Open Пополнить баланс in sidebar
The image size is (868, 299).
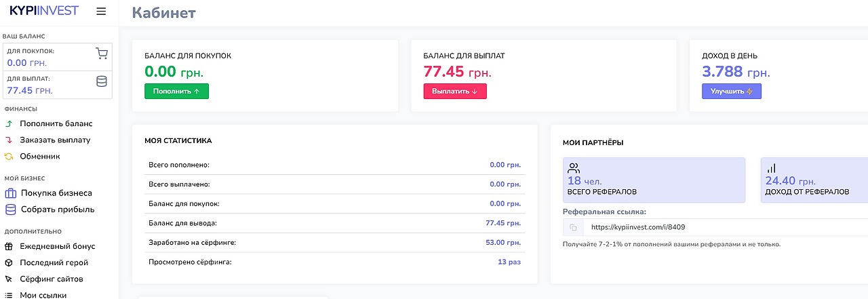pos(56,124)
